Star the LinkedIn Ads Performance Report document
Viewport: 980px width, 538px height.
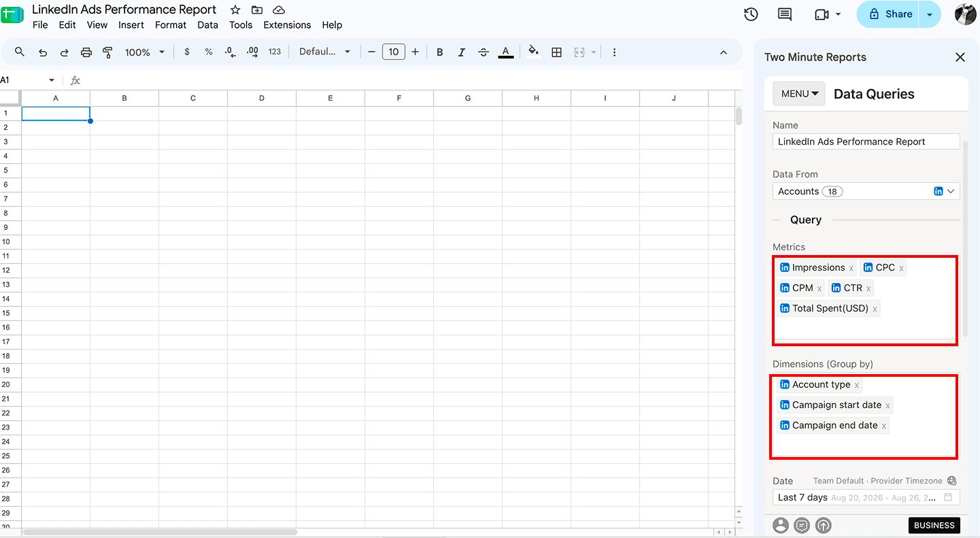pos(235,10)
